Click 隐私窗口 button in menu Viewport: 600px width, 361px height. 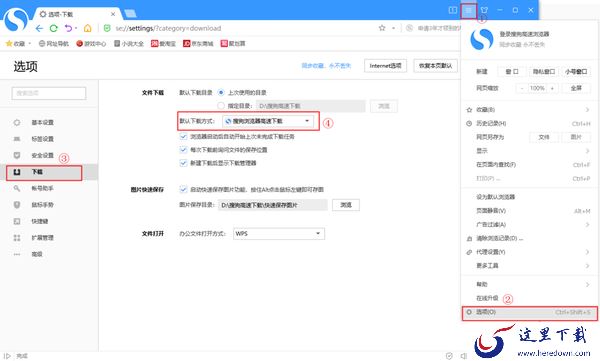[544, 72]
